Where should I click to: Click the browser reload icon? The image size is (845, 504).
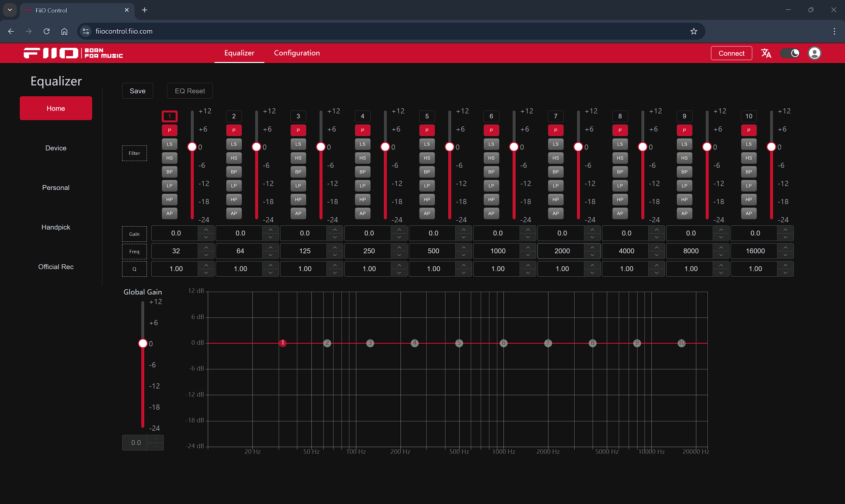pyautogui.click(x=47, y=31)
